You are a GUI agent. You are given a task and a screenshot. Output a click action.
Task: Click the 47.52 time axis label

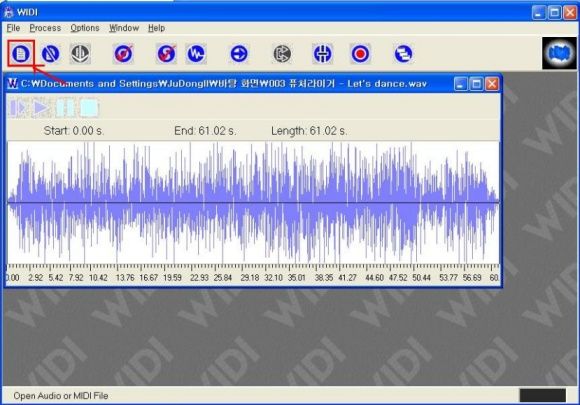[x=398, y=277]
